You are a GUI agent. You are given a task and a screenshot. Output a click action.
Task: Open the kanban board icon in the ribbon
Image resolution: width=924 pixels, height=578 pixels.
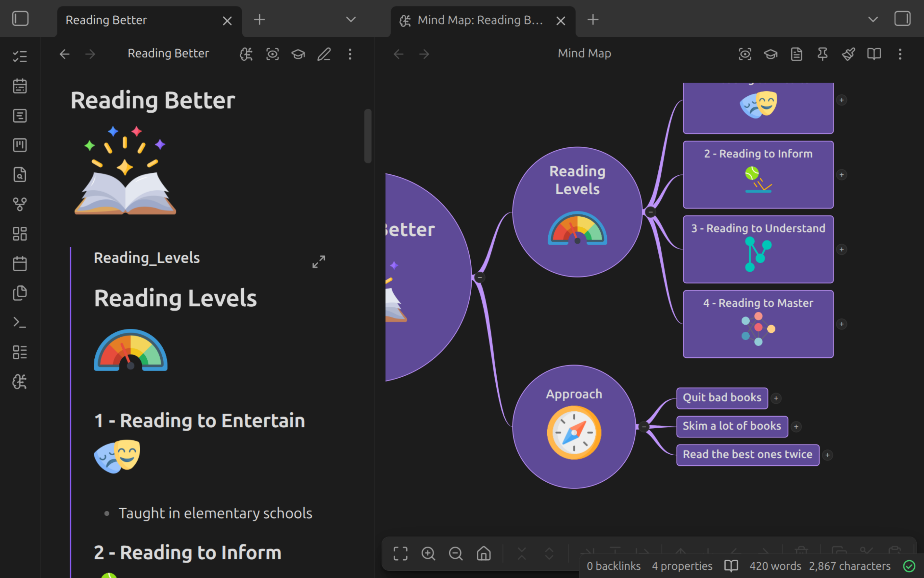point(20,145)
